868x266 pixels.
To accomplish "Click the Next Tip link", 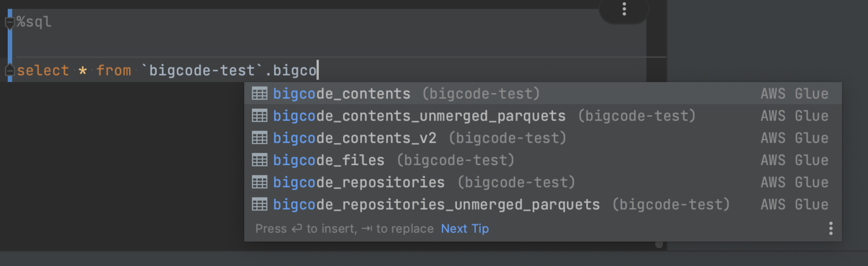I will point(465,228).
